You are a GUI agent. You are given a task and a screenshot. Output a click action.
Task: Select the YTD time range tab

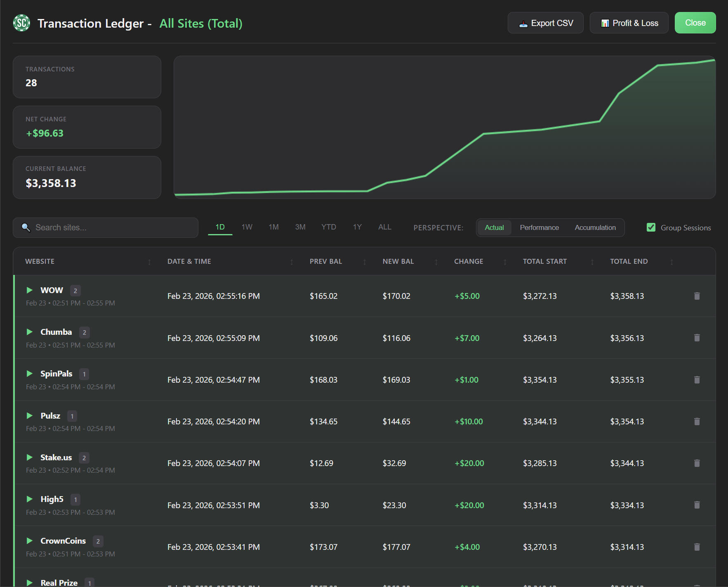click(328, 227)
